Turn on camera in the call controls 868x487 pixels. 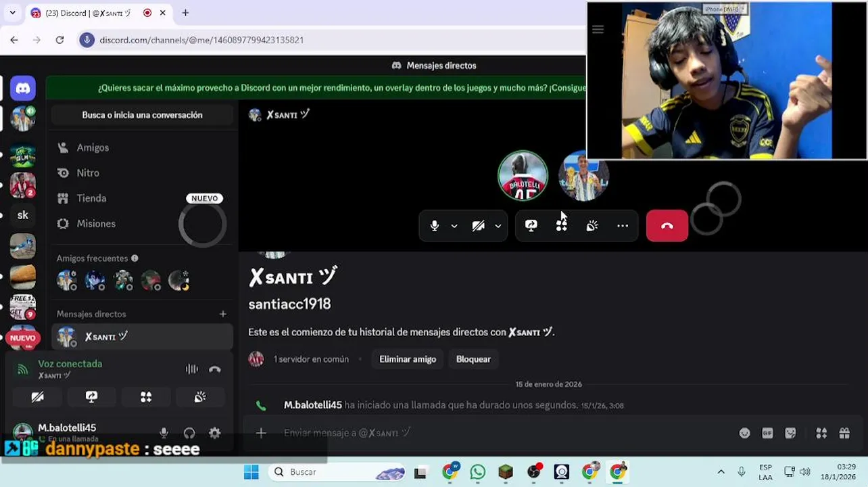[x=479, y=226]
